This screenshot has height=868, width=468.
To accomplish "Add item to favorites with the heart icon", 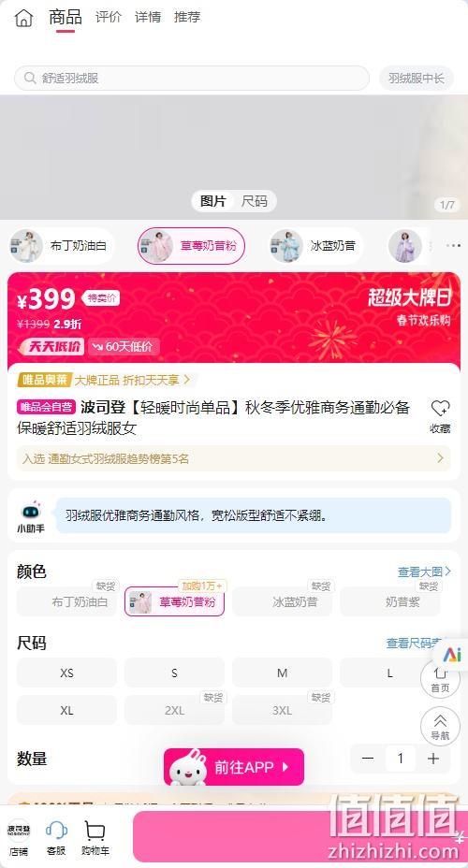I will [440, 409].
